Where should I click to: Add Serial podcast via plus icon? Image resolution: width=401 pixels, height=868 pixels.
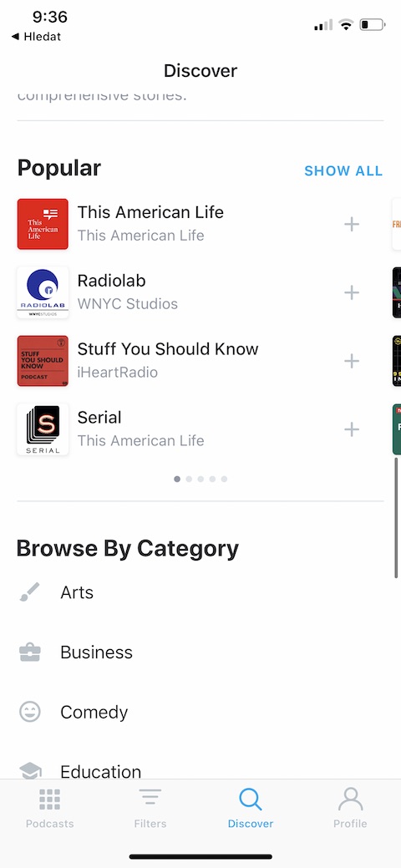(x=352, y=429)
